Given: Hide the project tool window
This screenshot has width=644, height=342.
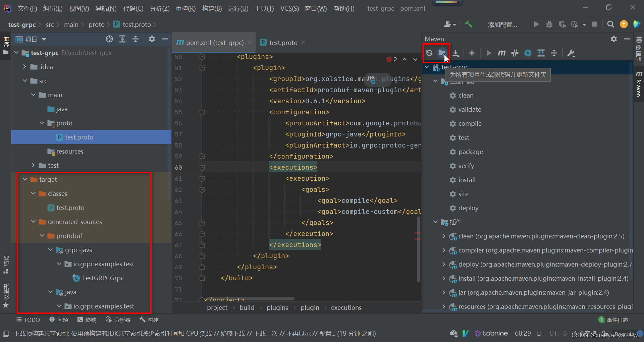Looking at the screenshot, I should click(165, 39).
